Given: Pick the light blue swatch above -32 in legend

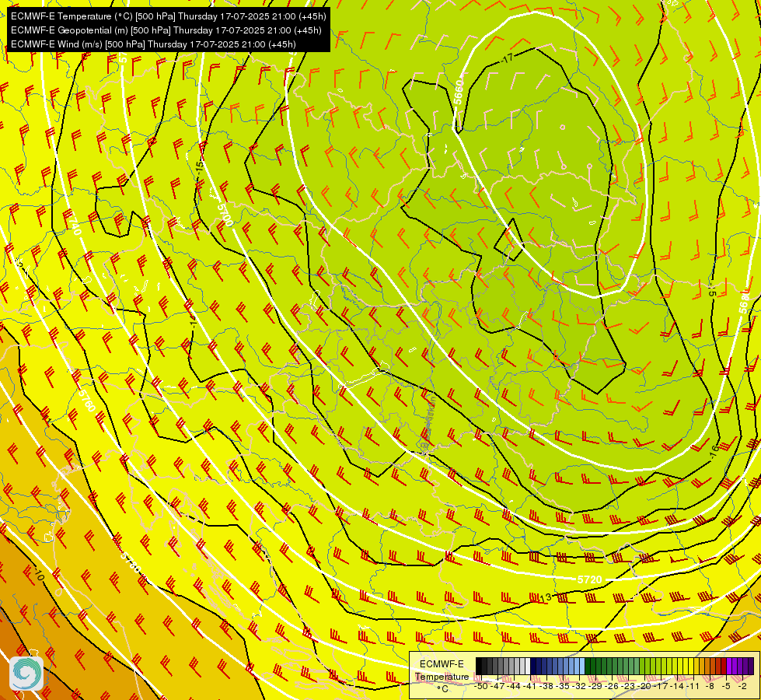Looking at the screenshot, I should 582,666.
